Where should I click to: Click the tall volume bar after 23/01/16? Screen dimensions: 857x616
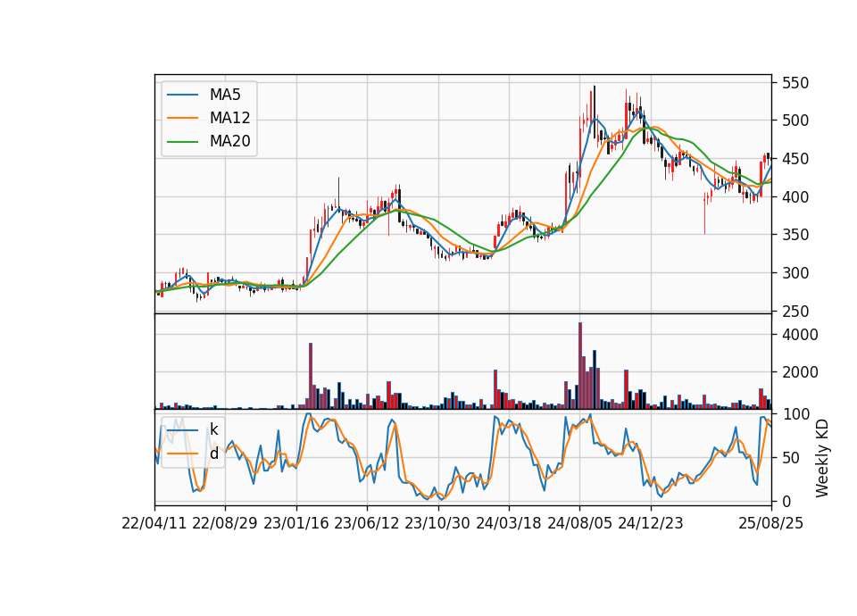[311, 376]
